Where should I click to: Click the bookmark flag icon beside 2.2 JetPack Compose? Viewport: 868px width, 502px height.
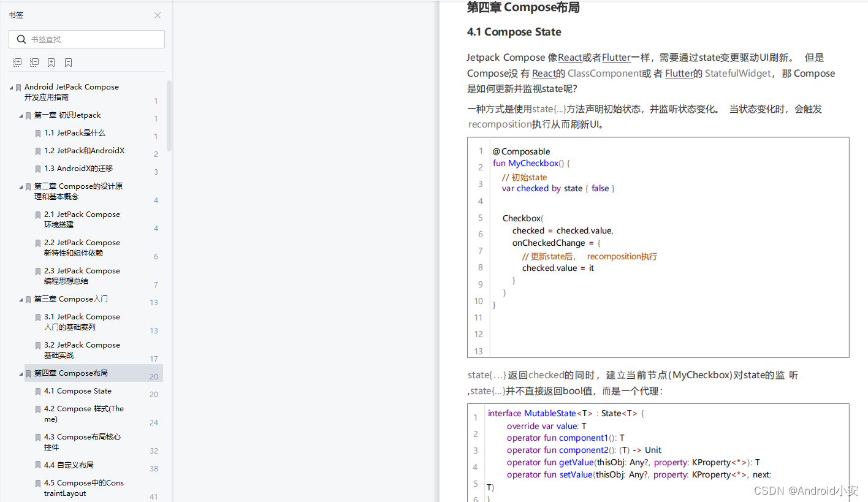38,243
